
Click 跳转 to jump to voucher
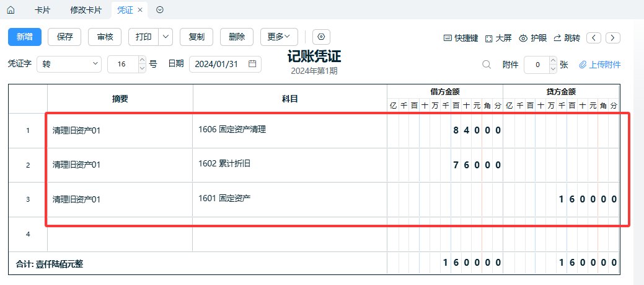(x=567, y=38)
